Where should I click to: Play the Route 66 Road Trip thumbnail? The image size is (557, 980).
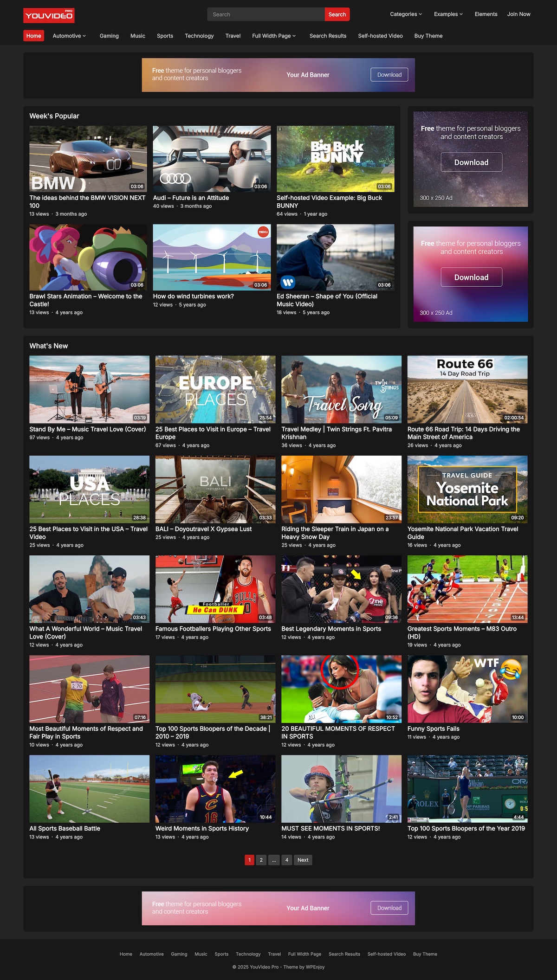467,389
